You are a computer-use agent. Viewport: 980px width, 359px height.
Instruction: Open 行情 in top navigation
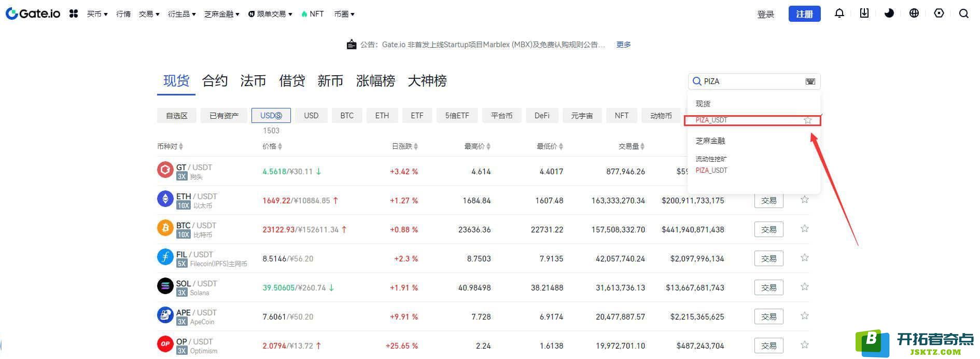[123, 14]
